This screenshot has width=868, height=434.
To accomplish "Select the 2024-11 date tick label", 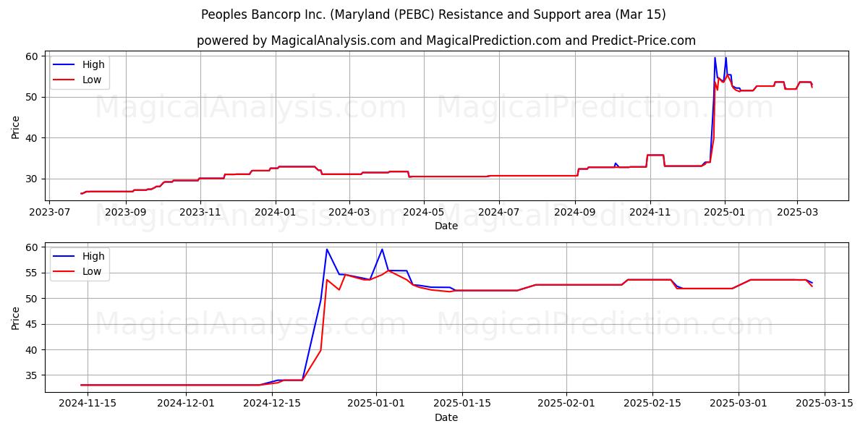I will tap(650, 213).
